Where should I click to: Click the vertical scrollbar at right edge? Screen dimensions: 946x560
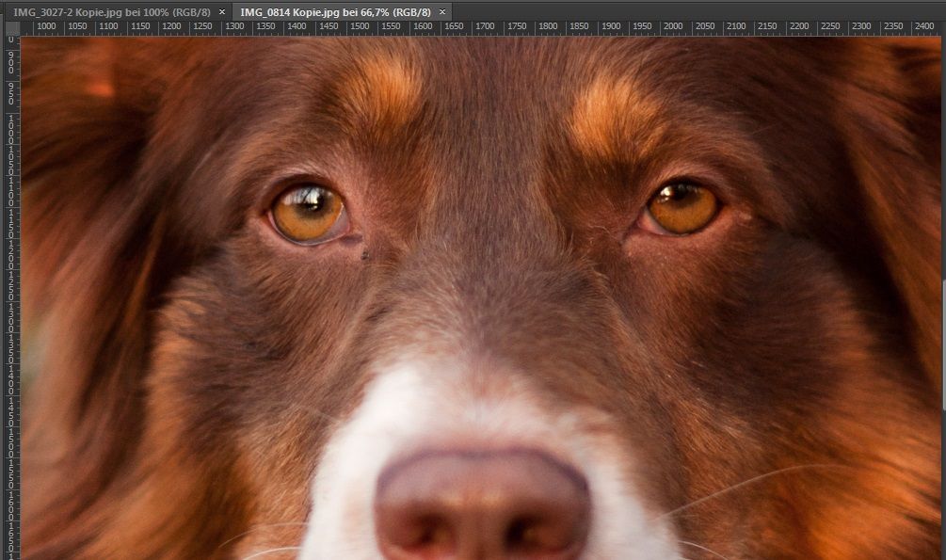pos(943,345)
